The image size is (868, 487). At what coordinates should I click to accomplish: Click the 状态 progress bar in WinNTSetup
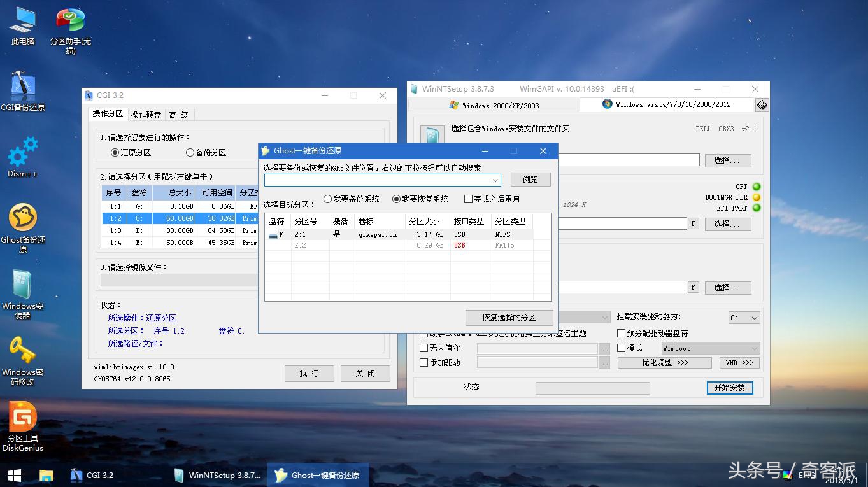592,388
